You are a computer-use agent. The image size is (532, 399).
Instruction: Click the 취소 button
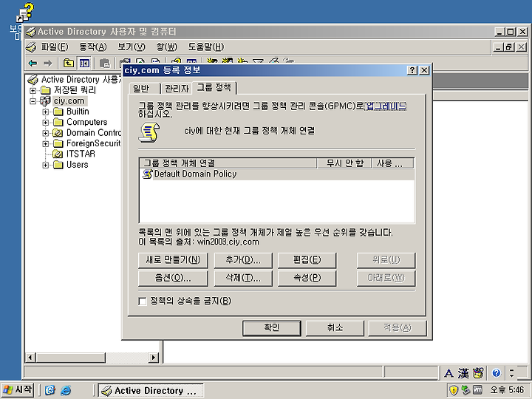point(335,328)
